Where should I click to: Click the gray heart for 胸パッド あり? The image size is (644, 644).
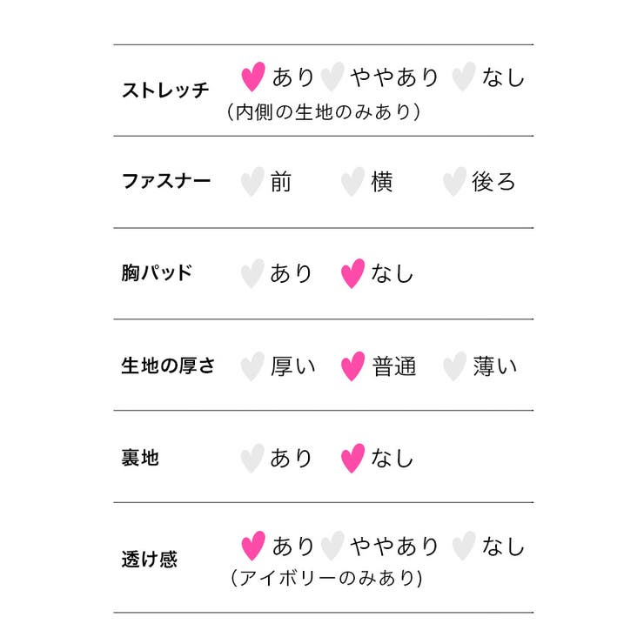pos(252,273)
